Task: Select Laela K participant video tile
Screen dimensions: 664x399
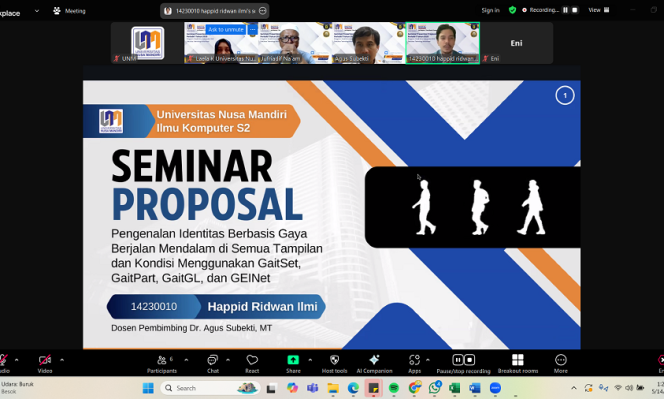Action: point(221,43)
